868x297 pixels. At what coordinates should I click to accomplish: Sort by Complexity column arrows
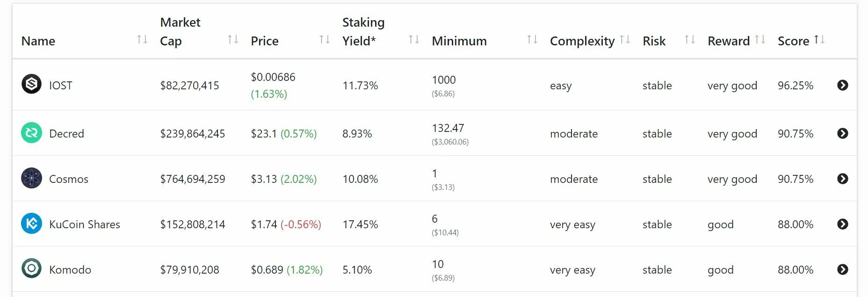[625, 40]
